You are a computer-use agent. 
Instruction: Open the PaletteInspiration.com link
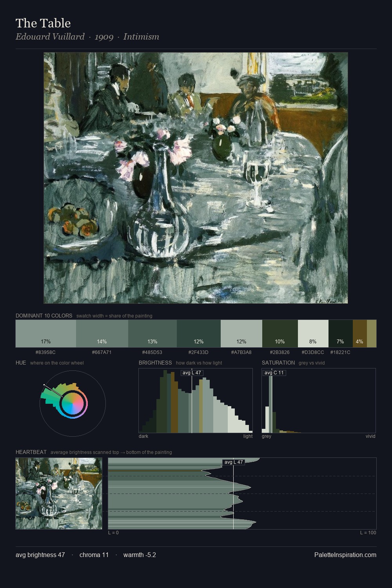pos(345,555)
